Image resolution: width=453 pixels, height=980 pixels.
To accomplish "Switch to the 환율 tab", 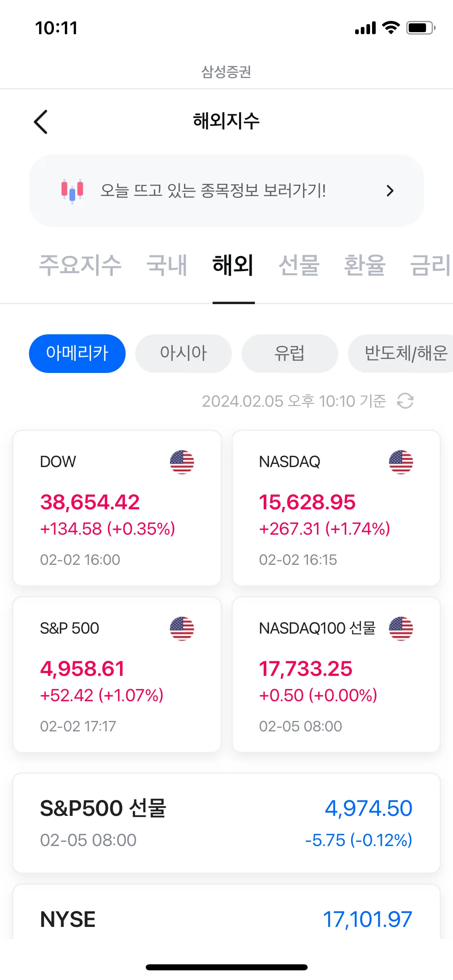I will (x=365, y=265).
